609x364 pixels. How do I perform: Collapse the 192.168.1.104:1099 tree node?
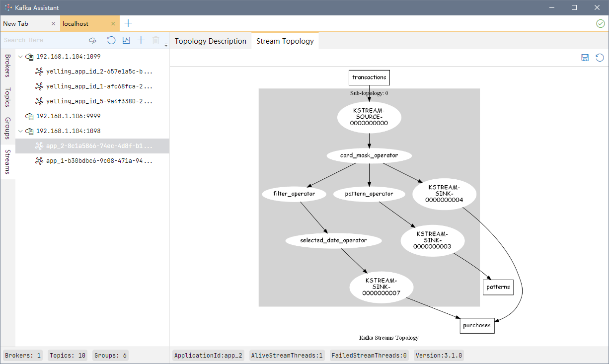(20, 57)
